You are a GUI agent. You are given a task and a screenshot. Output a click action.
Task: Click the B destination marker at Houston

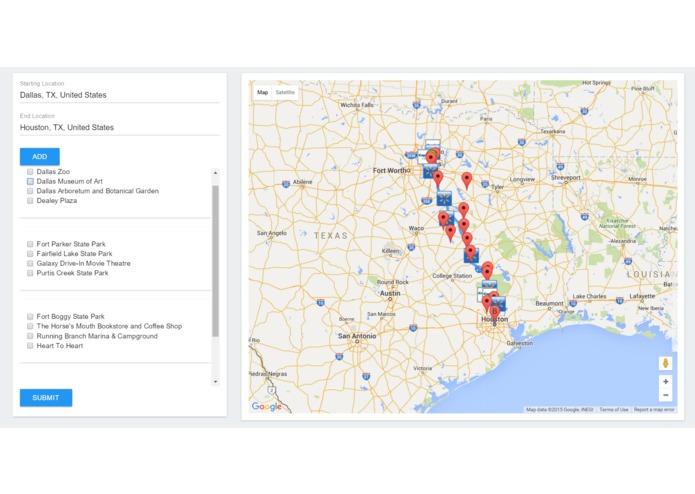(495, 314)
